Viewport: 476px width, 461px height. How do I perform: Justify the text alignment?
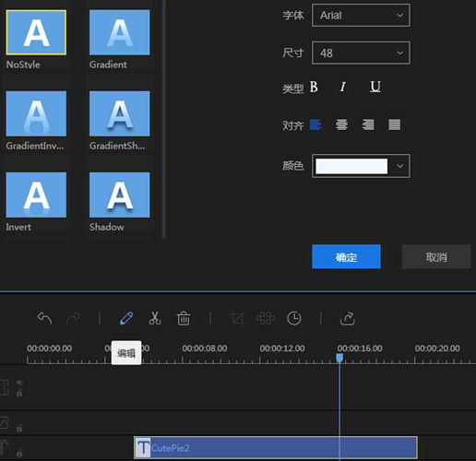click(x=395, y=124)
